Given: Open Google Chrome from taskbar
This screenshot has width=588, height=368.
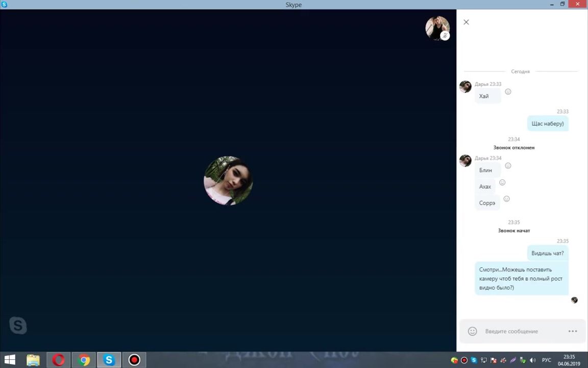Looking at the screenshot, I should [x=84, y=360].
